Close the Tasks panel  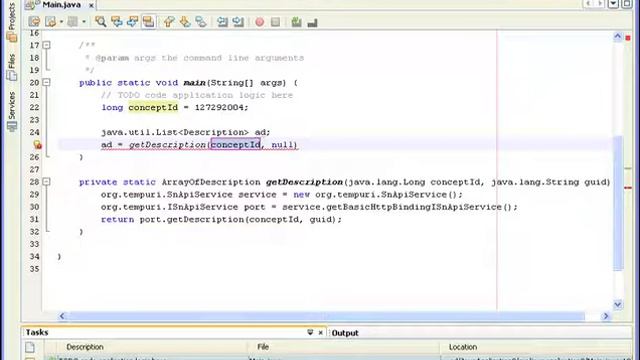pyautogui.click(x=321, y=333)
